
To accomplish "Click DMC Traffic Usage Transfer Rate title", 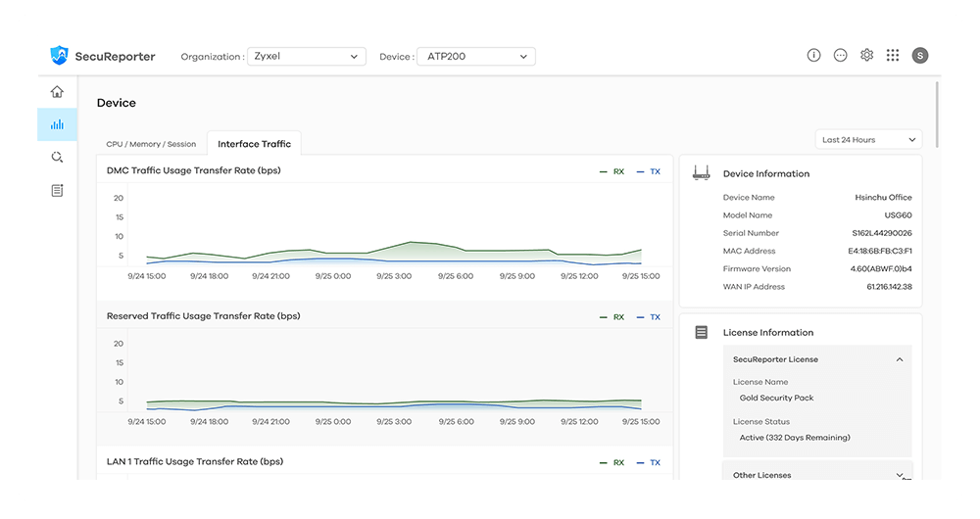I will coord(194,170).
